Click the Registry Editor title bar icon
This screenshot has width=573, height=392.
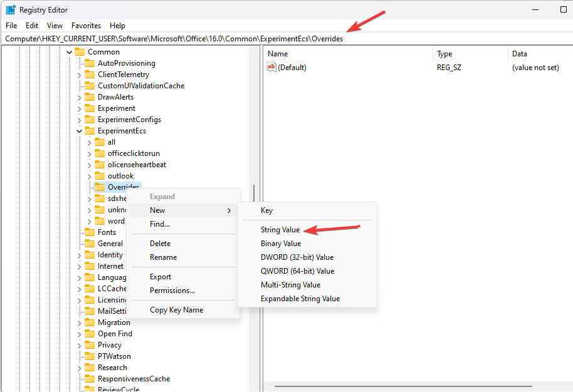(x=10, y=9)
